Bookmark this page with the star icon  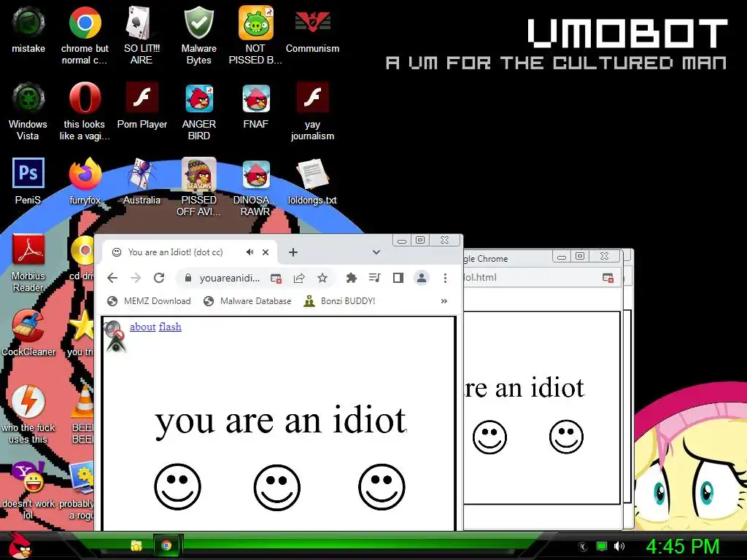click(322, 278)
